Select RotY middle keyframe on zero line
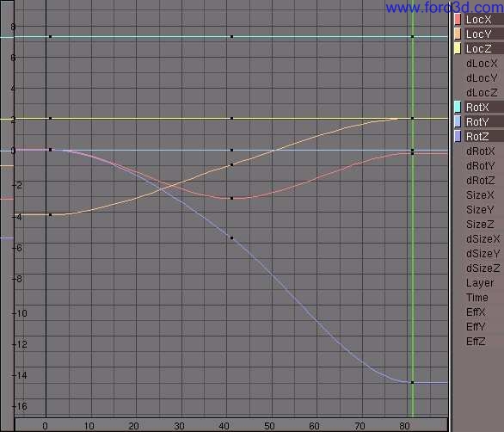The height and width of the screenshot is (432, 504). [x=231, y=150]
